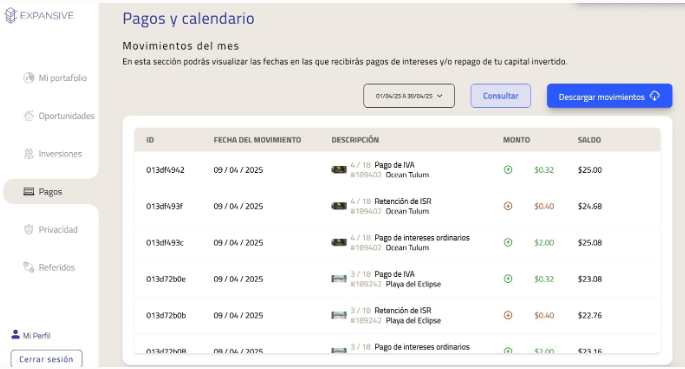
Task: Click the Oportunidades house icon
Action: tap(29, 116)
